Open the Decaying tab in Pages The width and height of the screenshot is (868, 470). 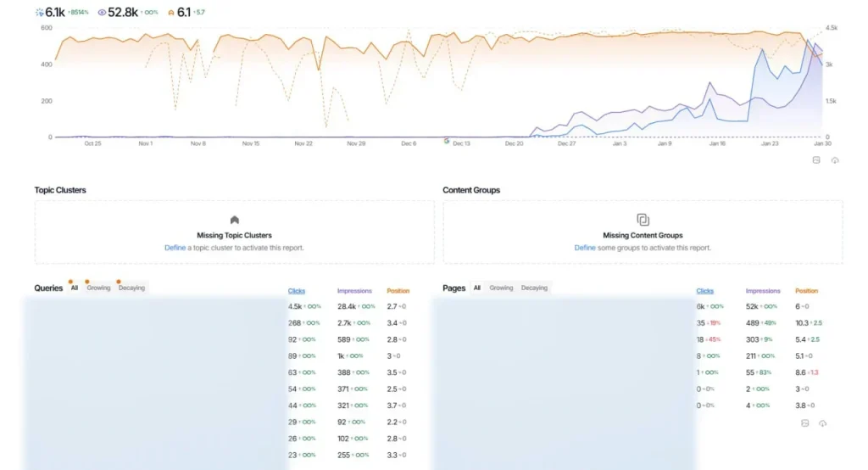(534, 288)
